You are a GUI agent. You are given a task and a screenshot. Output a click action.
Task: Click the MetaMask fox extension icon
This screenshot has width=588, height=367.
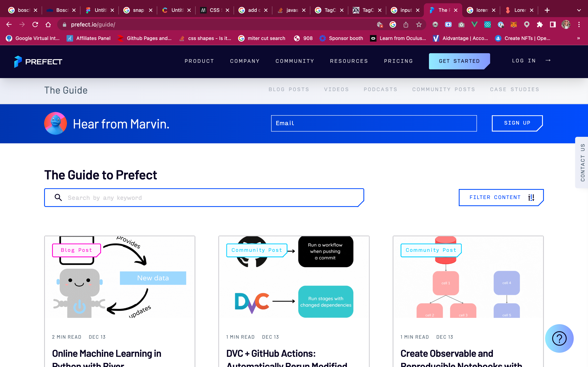(513, 24)
